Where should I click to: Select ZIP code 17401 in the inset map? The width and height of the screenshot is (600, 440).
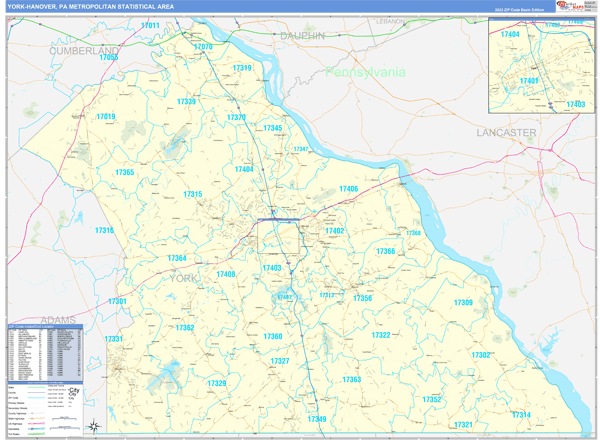tap(529, 80)
